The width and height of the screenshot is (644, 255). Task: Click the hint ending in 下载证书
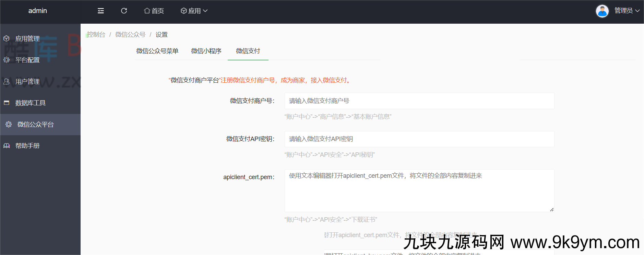331,220
